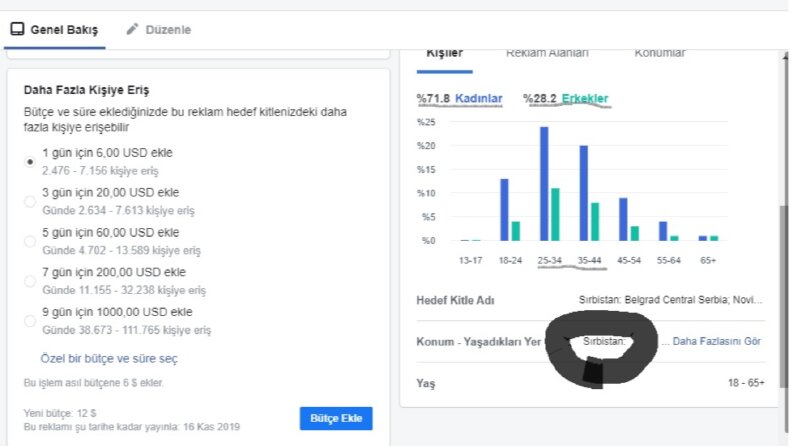Click the 35-44 age axis label
The height and width of the screenshot is (446, 793).
(x=589, y=260)
